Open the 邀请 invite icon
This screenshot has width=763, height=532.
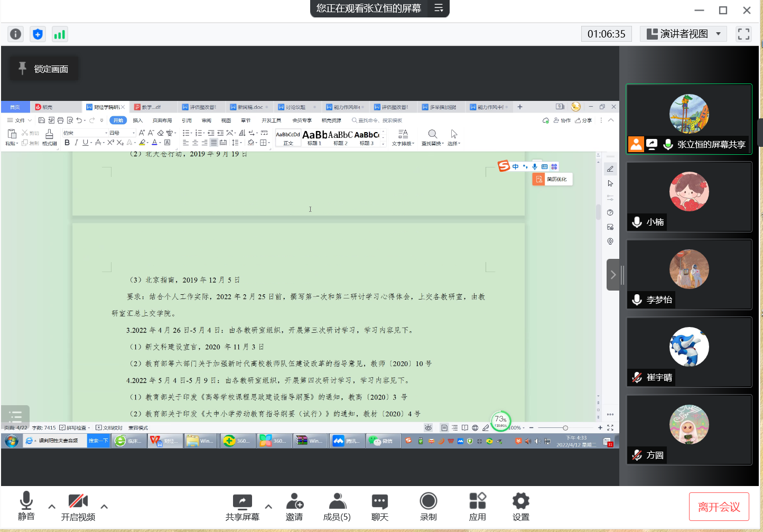pyautogui.click(x=294, y=507)
